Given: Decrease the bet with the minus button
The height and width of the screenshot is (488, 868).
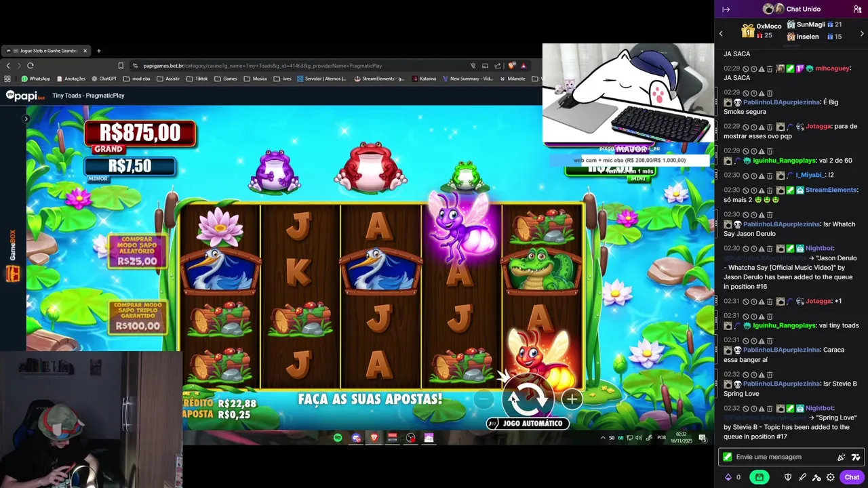Looking at the screenshot, I should coord(484,399).
